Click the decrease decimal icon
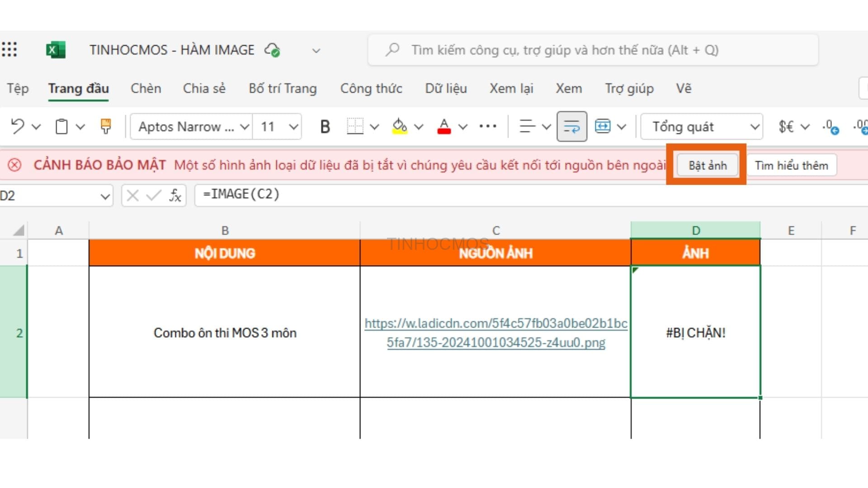 [x=831, y=127]
